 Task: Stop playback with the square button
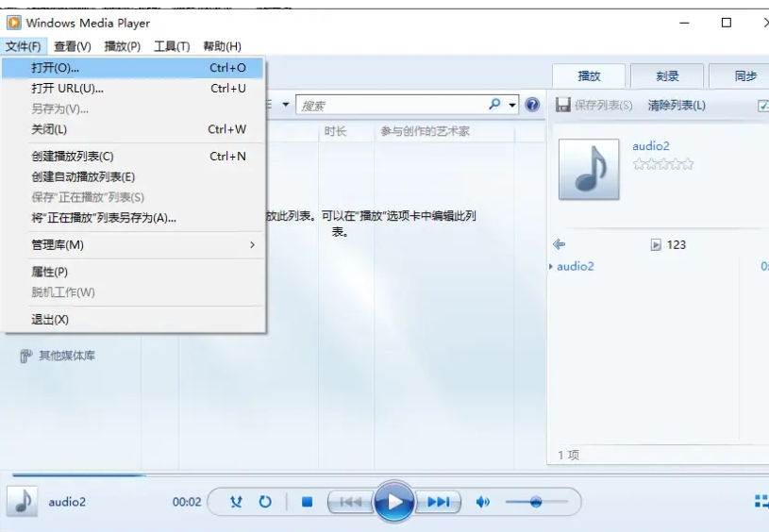[307, 502]
